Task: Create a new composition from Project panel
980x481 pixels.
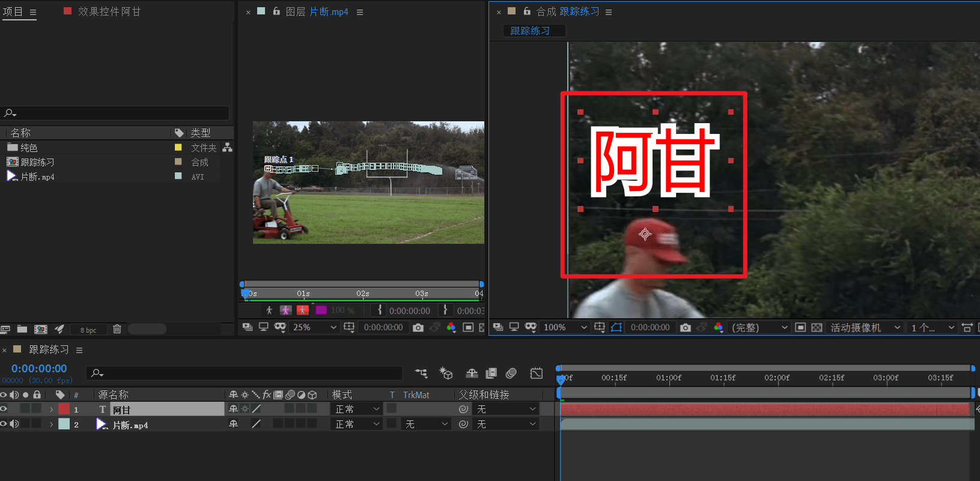Action: (40, 329)
